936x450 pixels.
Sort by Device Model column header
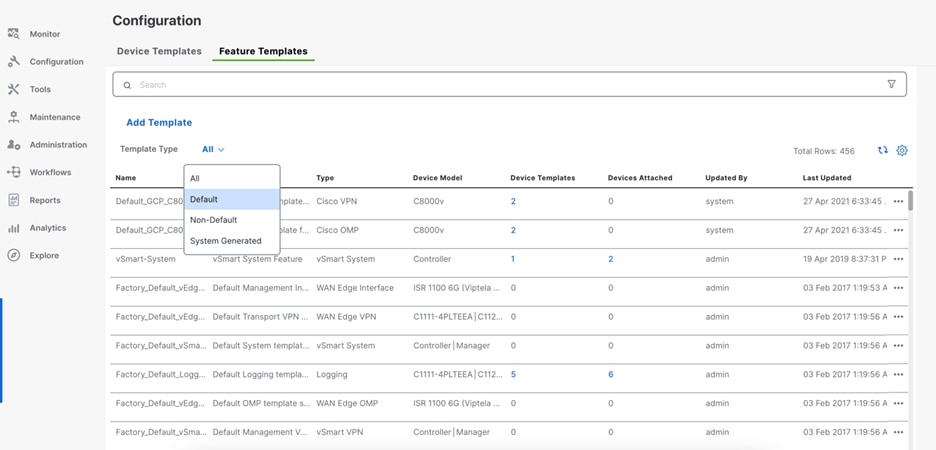pyautogui.click(x=438, y=178)
